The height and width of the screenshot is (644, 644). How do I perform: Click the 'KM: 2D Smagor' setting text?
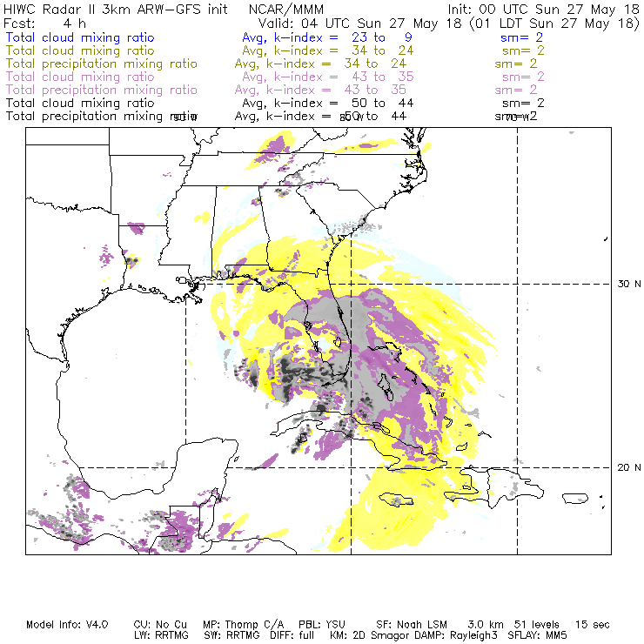369,635
